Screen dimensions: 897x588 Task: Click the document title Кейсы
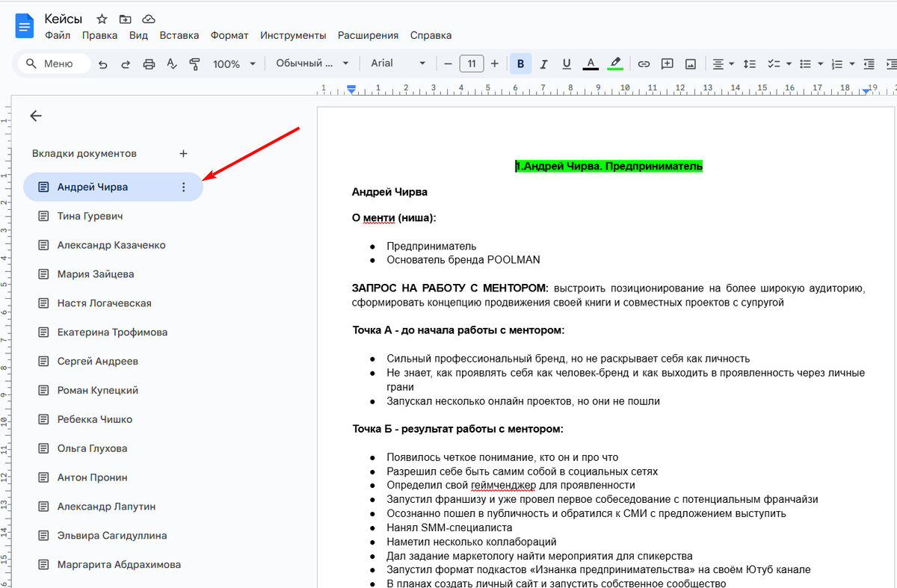(64, 19)
